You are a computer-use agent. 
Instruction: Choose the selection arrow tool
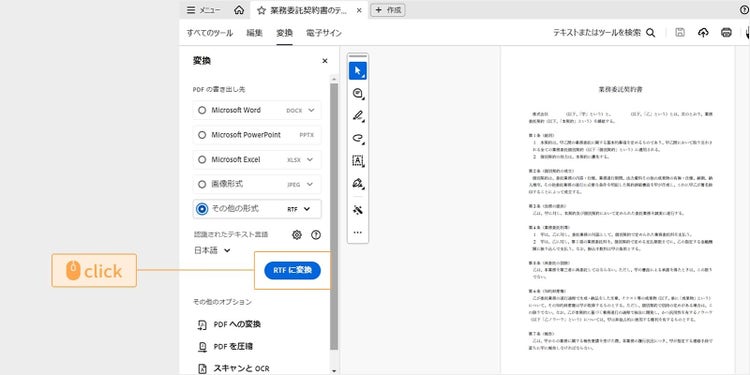tap(358, 71)
